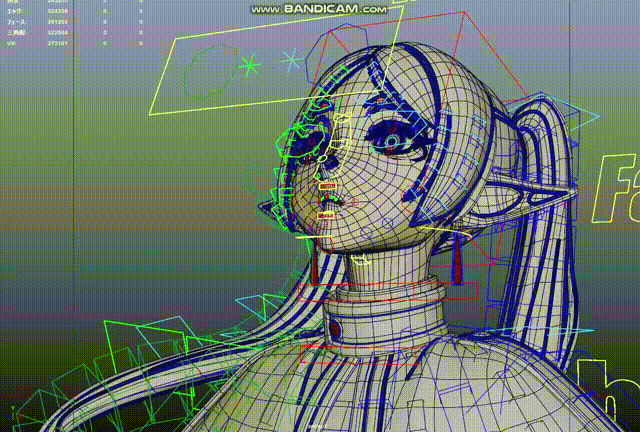This screenshot has width=640, height=432.
Task: Click the BANDICAM watermark text
Action: click(319, 9)
